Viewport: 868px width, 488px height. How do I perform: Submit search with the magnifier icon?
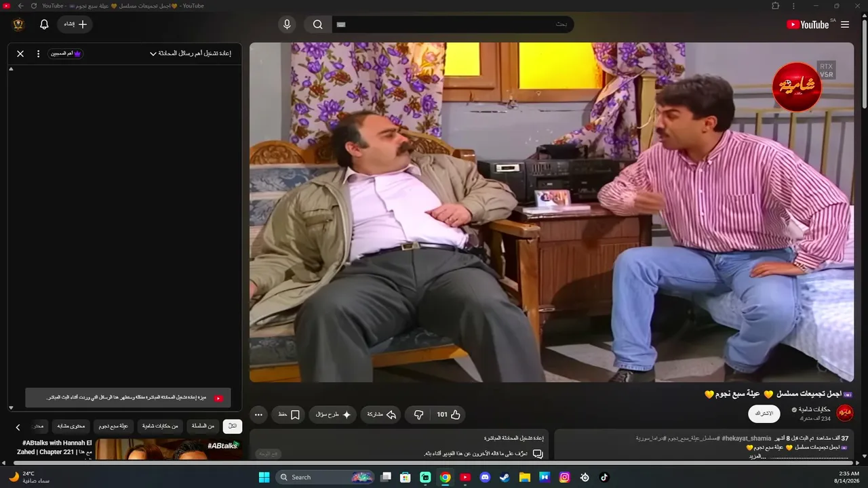tap(317, 24)
